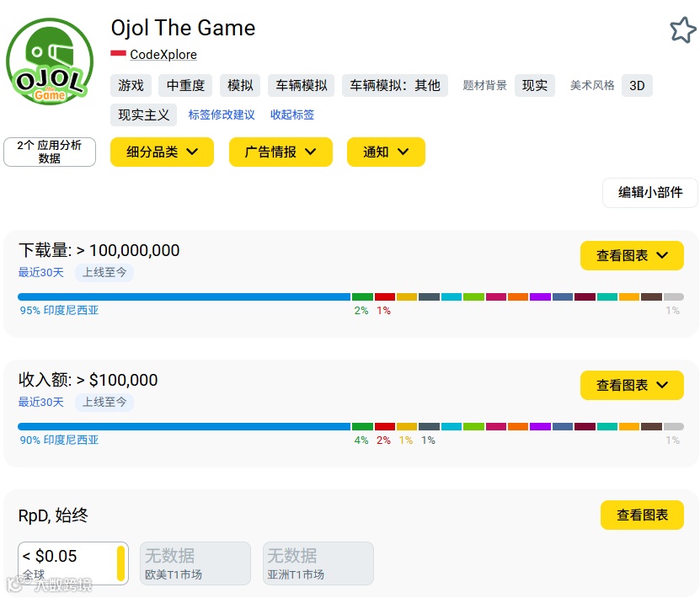The height and width of the screenshot is (598, 700).
Task: Click the 标签修改建议 link
Action: pos(222,115)
